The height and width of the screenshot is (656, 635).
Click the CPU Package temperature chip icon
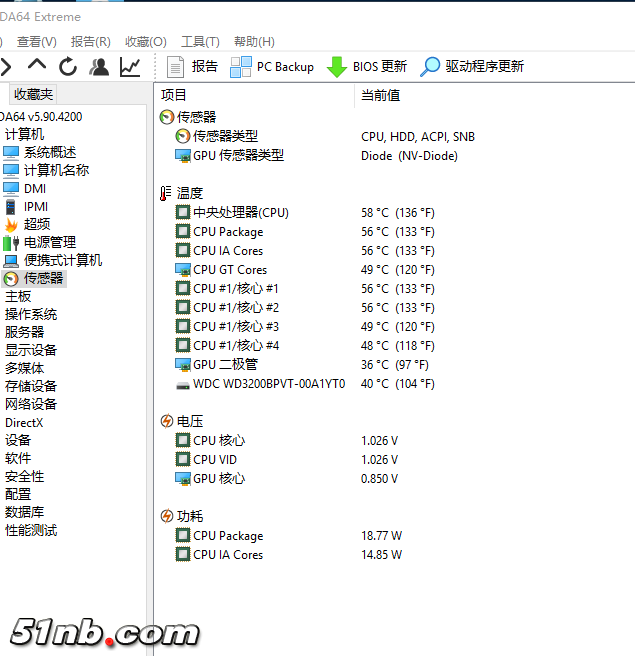tap(182, 231)
